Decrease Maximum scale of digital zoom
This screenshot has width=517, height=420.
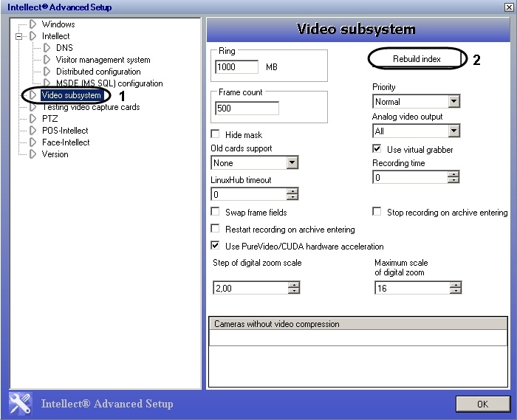pos(456,291)
